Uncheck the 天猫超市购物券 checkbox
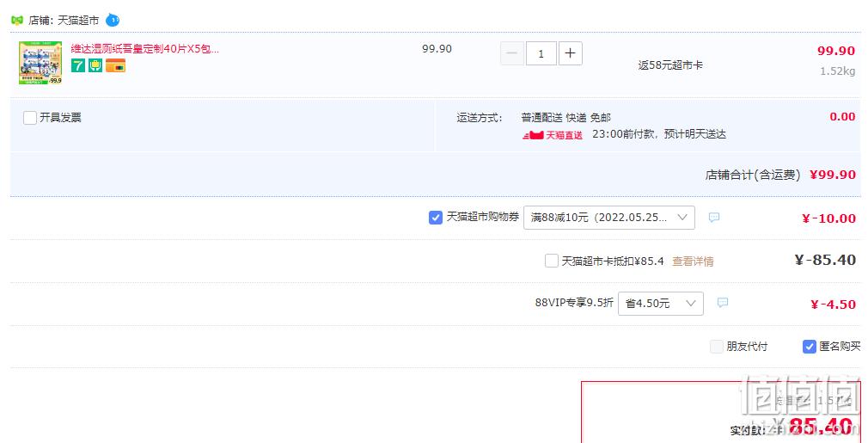The height and width of the screenshot is (443, 868). 436,218
